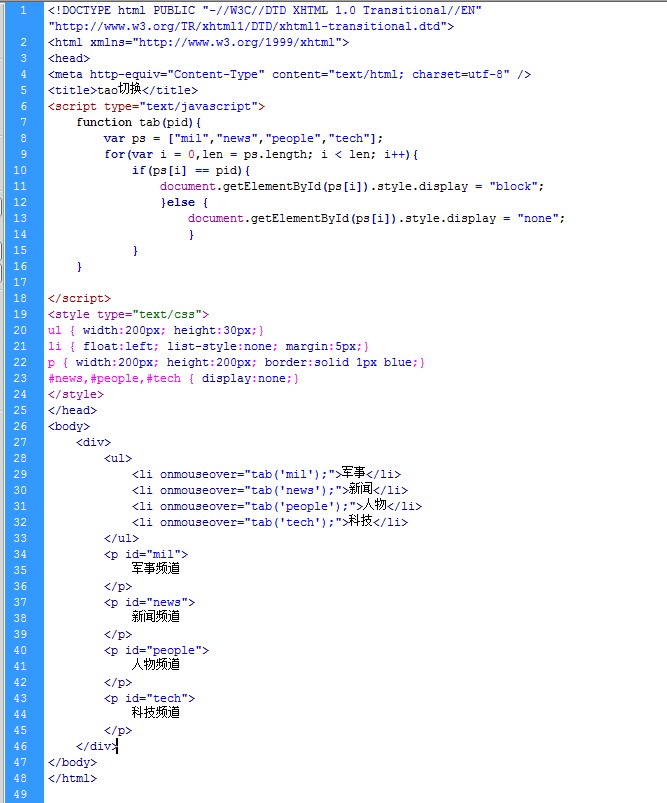This screenshot has width=667, height=803.
Task: Click line number 7 in the gutter
Action: coord(23,122)
